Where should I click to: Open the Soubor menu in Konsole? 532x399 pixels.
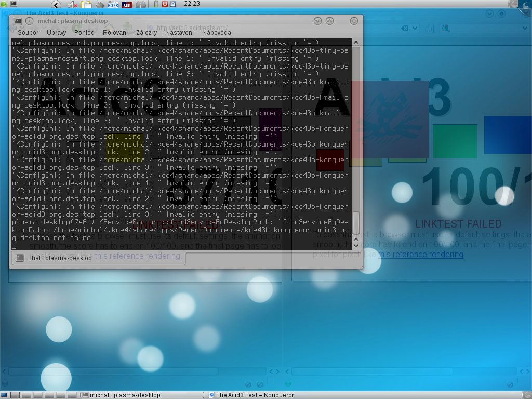pyautogui.click(x=28, y=33)
